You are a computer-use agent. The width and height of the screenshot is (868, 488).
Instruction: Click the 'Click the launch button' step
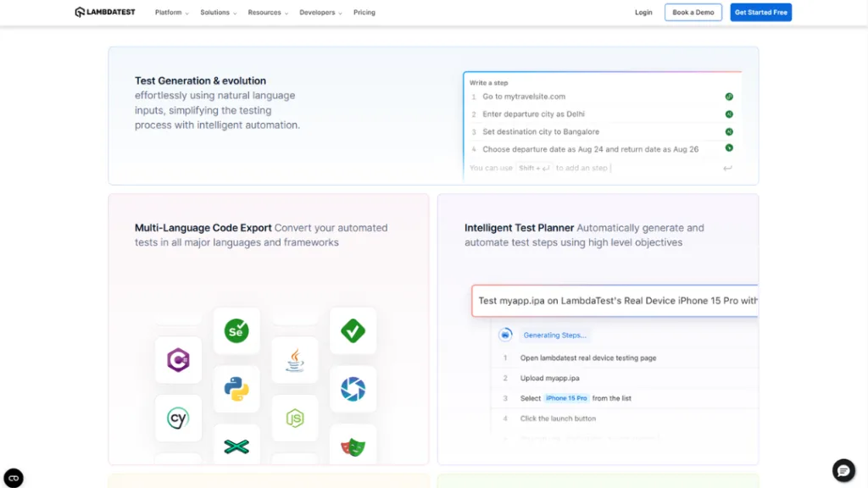(558, 419)
